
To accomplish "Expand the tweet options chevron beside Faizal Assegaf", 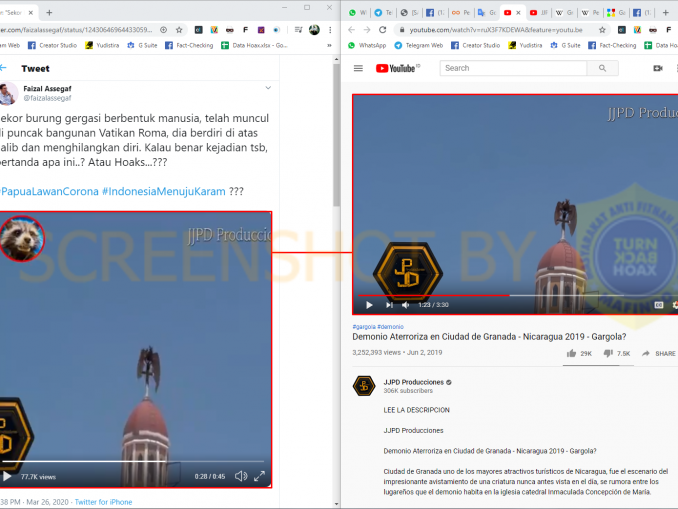I will coord(268,88).
